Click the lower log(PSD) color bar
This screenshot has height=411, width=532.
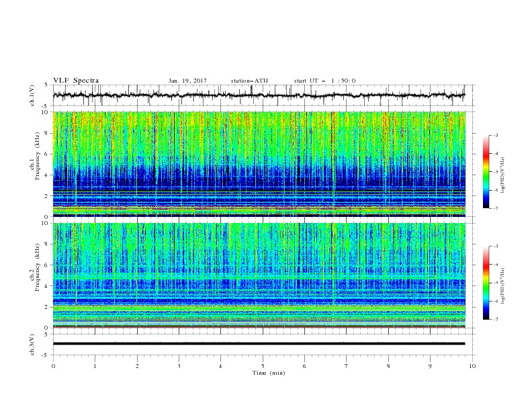tap(486, 283)
